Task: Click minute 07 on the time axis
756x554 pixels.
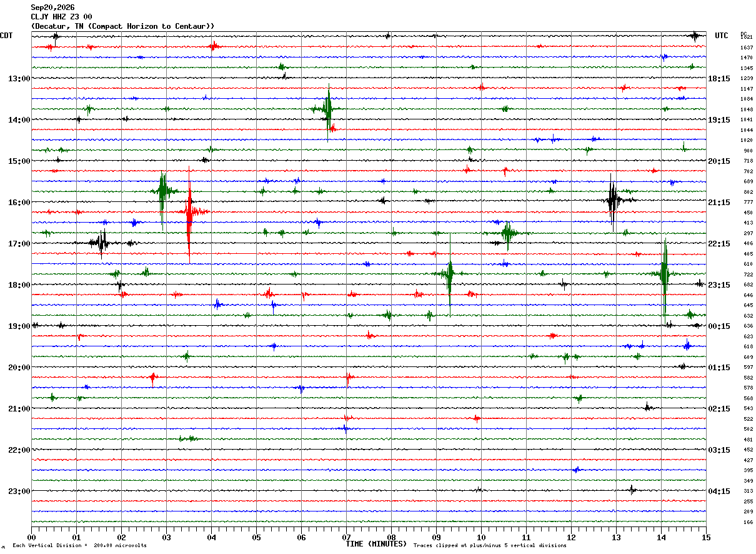Action: (x=346, y=537)
